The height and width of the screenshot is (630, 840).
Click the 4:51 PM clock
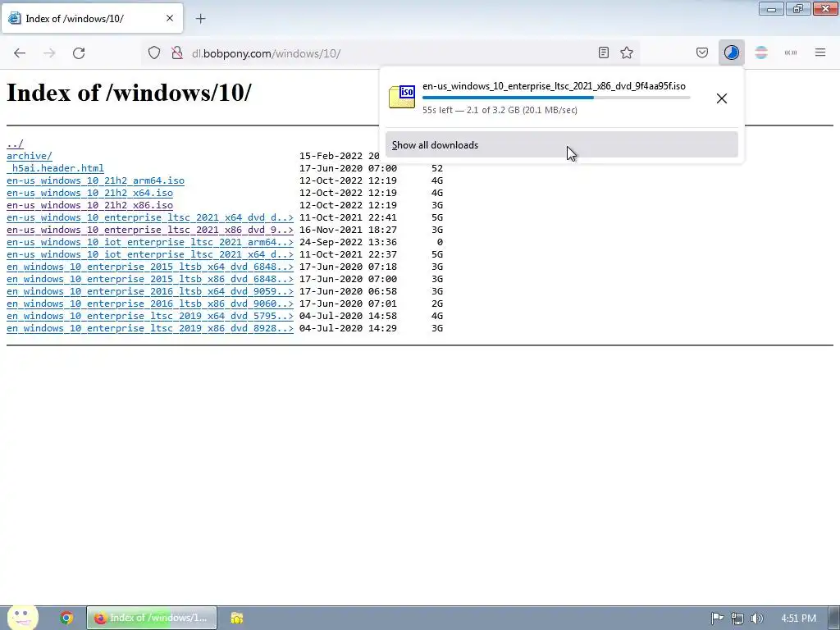[798, 619]
